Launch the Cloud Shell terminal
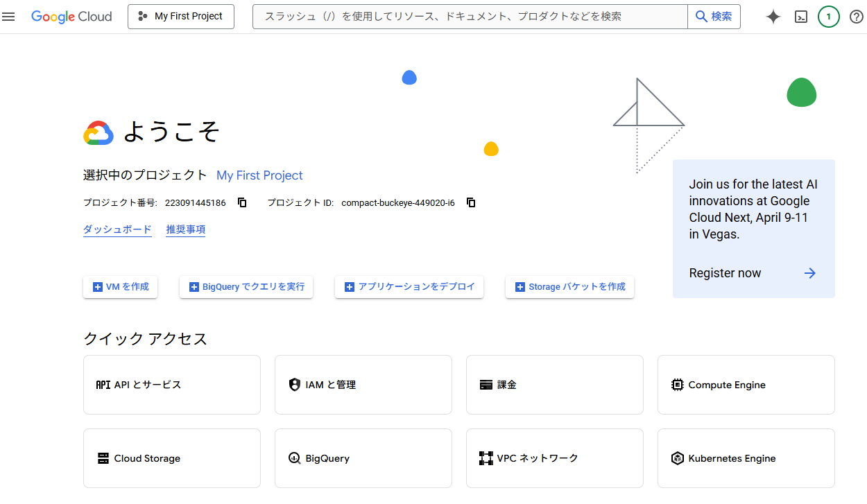The height and width of the screenshot is (504, 867). coord(801,16)
